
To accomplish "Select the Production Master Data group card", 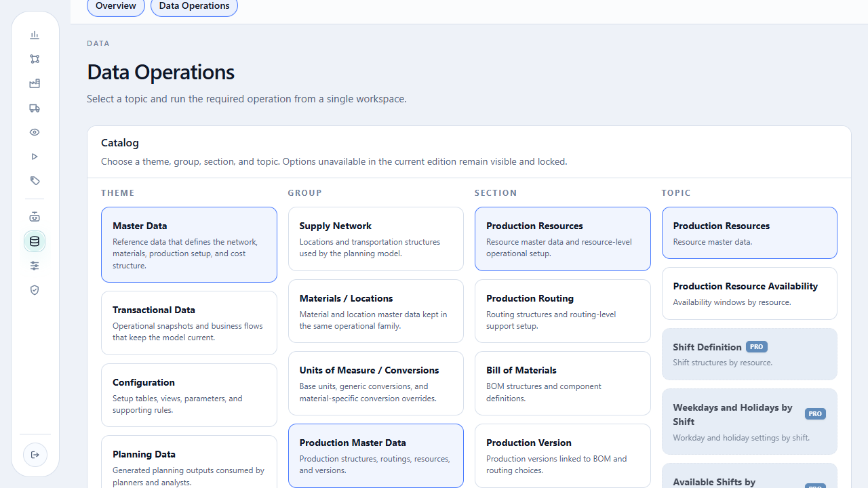I will tap(376, 455).
